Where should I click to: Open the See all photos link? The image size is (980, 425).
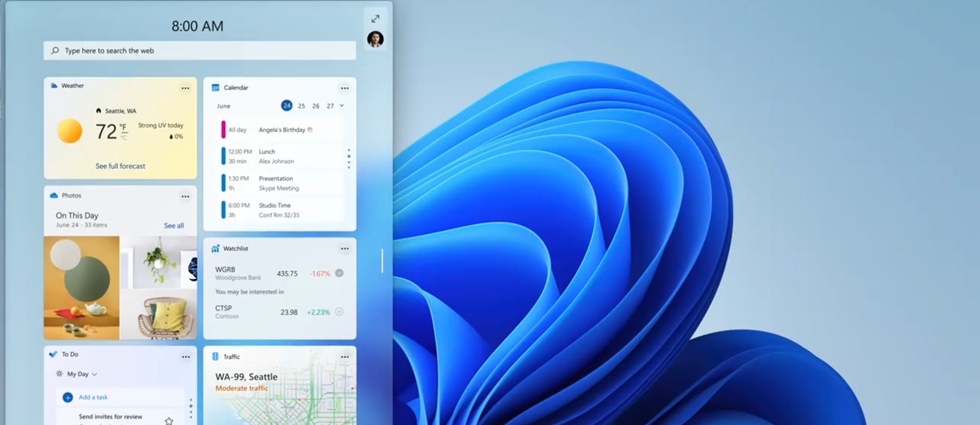tap(174, 226)
